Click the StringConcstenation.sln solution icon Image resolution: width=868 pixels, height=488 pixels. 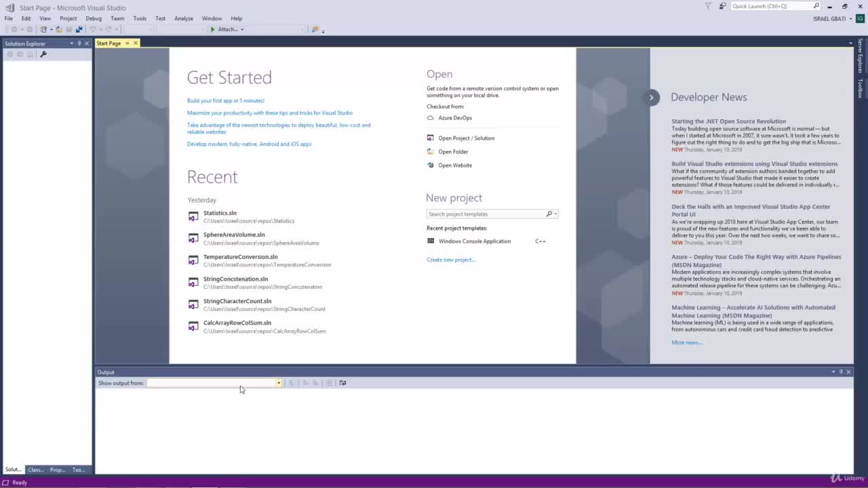coord(193,283)
